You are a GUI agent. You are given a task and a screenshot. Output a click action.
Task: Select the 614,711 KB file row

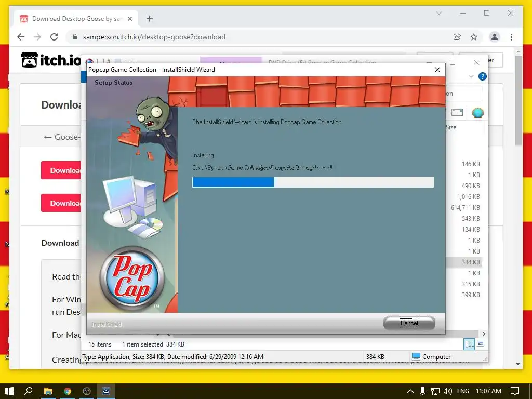coord(465,208)
